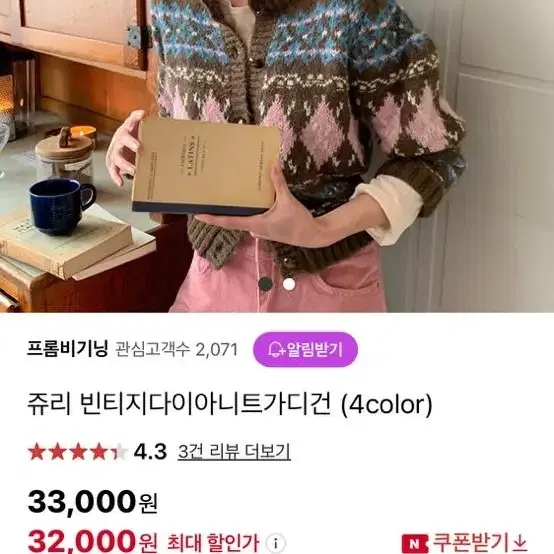Tap the 알림받기 button label
The height and width of the screenshot is (554, 554).
click(x=314, y=350)
